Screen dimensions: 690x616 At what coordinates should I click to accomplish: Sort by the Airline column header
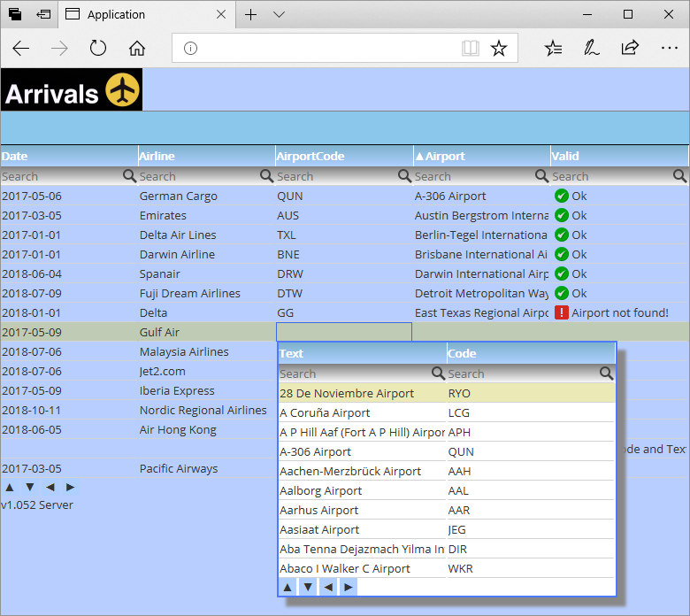point(207,157)
